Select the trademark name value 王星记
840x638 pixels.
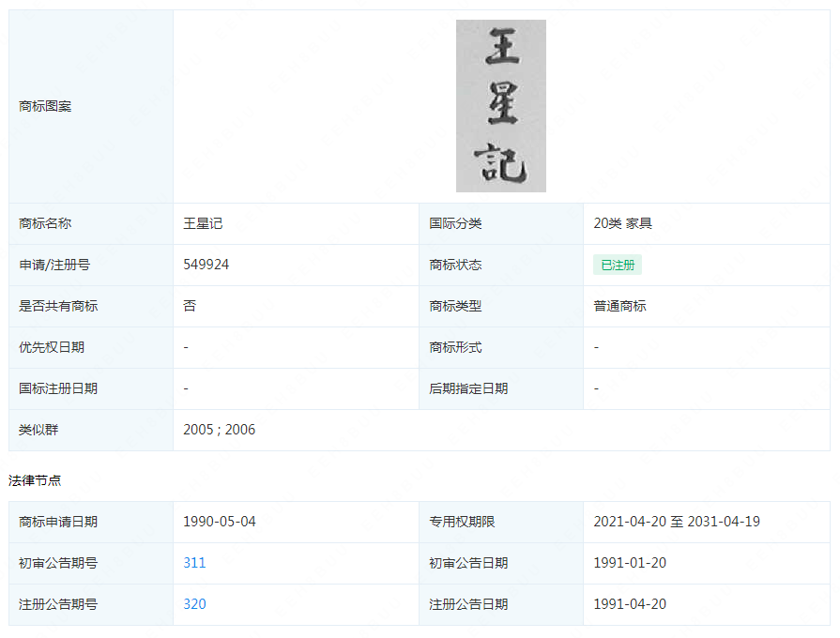(x=203, y=223)
